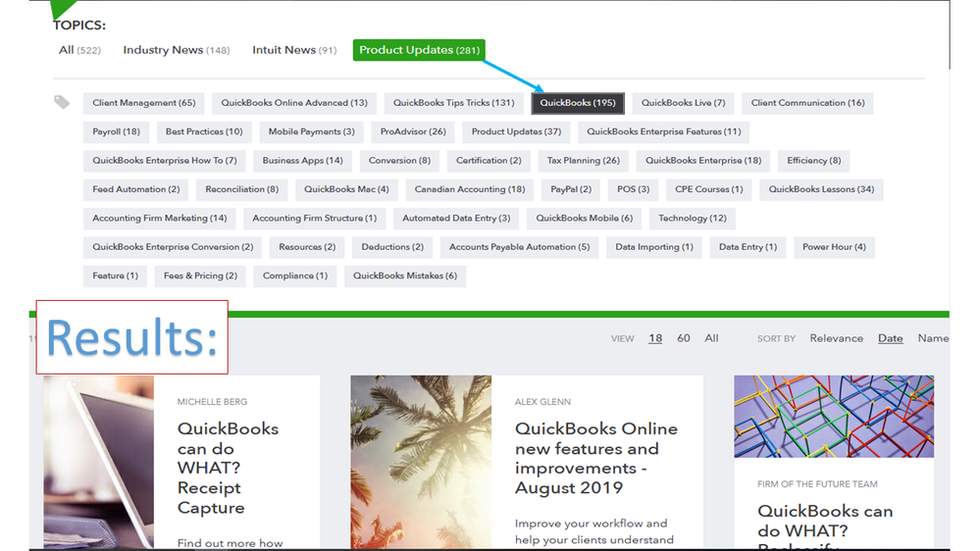Image resolution: width=980 pixels, height=551 pixels.
Task: Open the palm tree article thumbnail
Action: click(421, 462)
